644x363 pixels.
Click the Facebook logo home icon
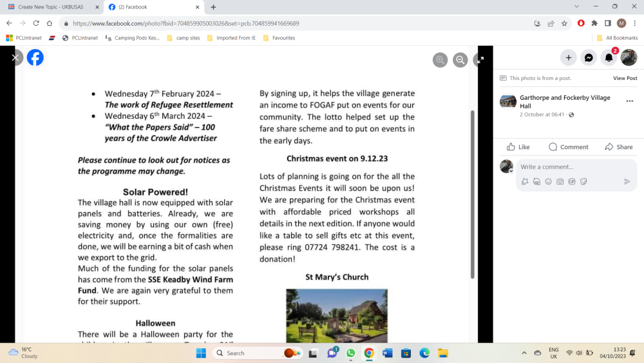(35, 58)
